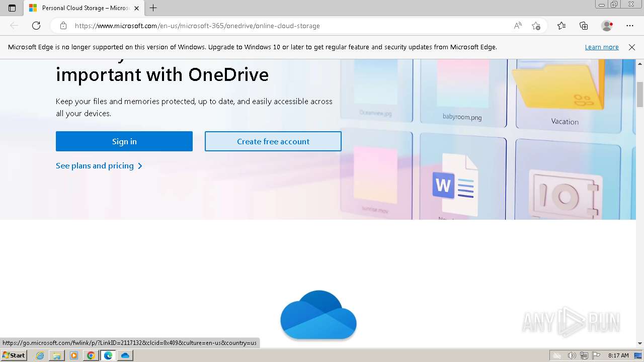This screenshot has height=362, width=644.
Task: Click the browser refresh icon
Action: (x=36, y=26)
